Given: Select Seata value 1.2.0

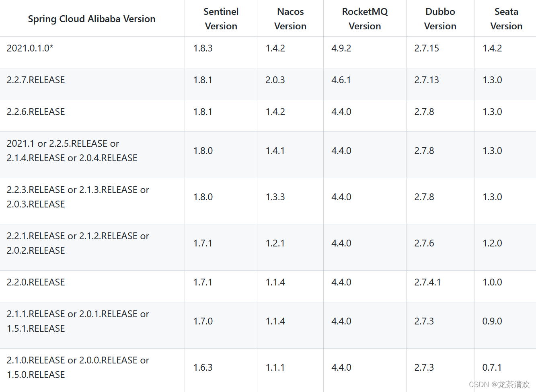Looking at the screenshot, I should pos(492,243).
